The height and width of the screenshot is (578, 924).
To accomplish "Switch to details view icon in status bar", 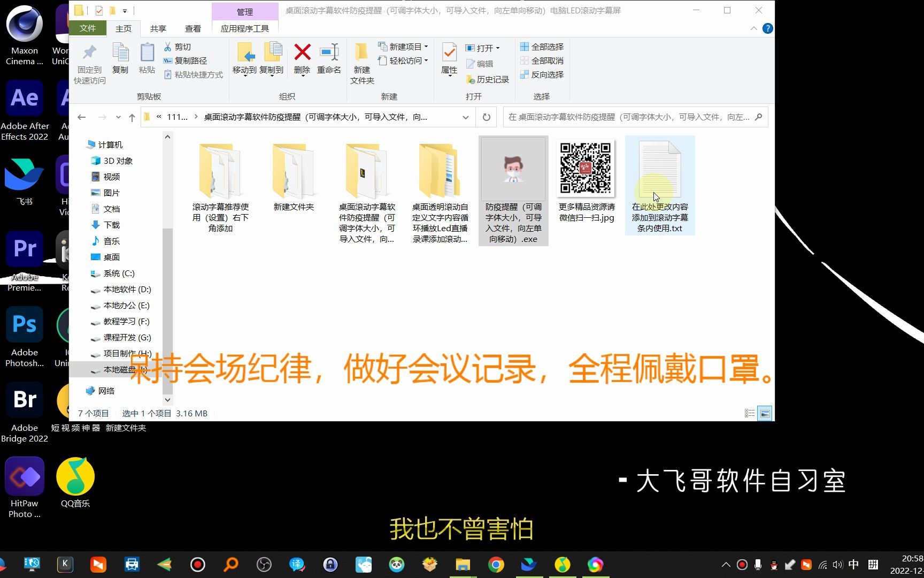I will point(750,414).
